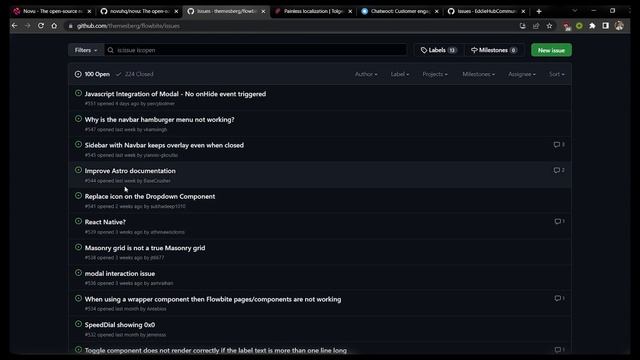Click open-status icon of Javascript Integration of Modal issue
The image size is (640, 360).
[x=78, y=93]
